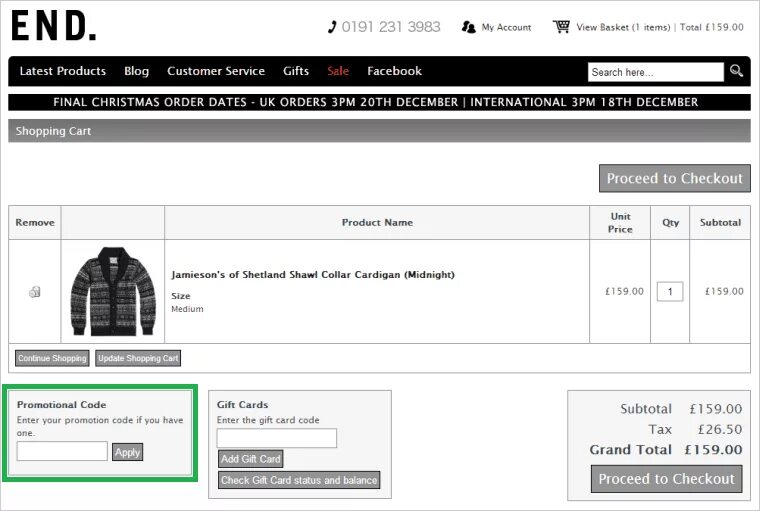Remove the cardigan using trash icon

click(34, 291)
